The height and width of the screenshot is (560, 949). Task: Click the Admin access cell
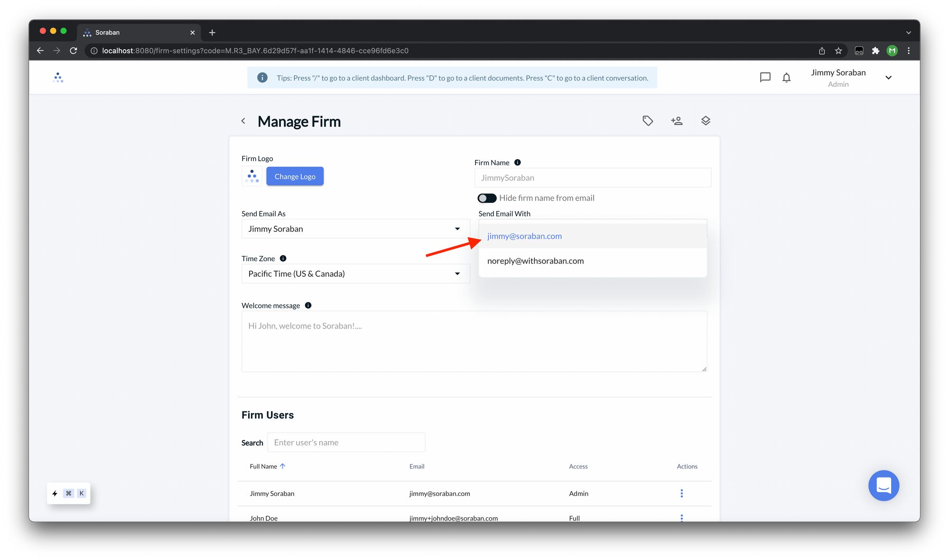point(578,494)
